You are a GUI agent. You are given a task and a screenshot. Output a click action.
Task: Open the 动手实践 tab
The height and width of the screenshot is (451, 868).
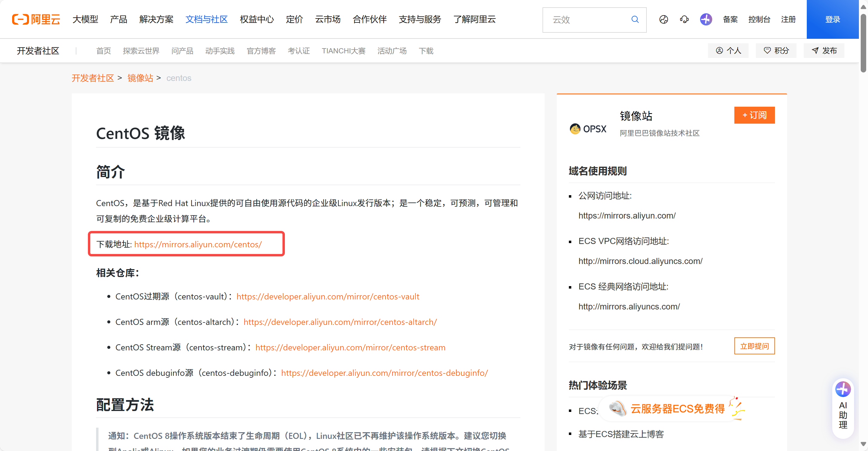220,51
